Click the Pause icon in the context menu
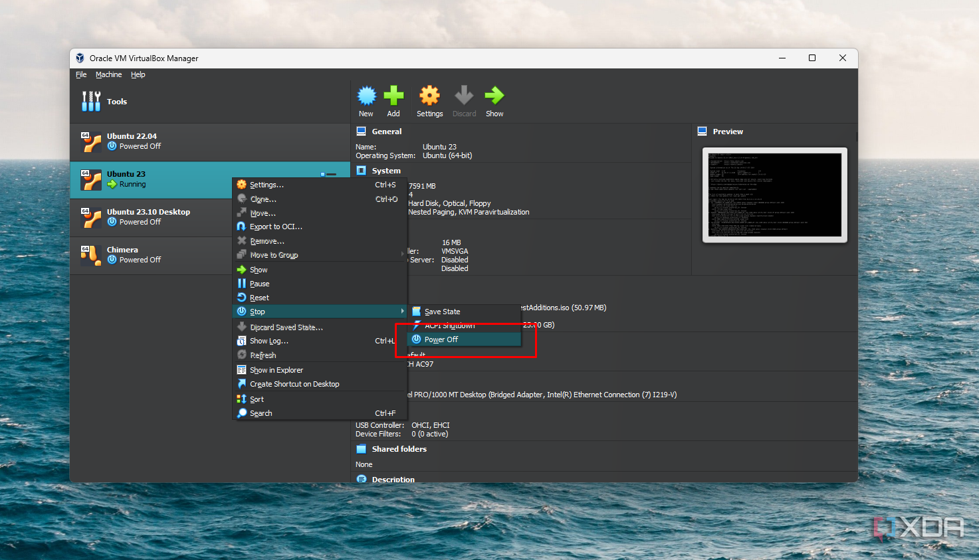The width and height of the screenshot is (979, 560). coord(241,283)
